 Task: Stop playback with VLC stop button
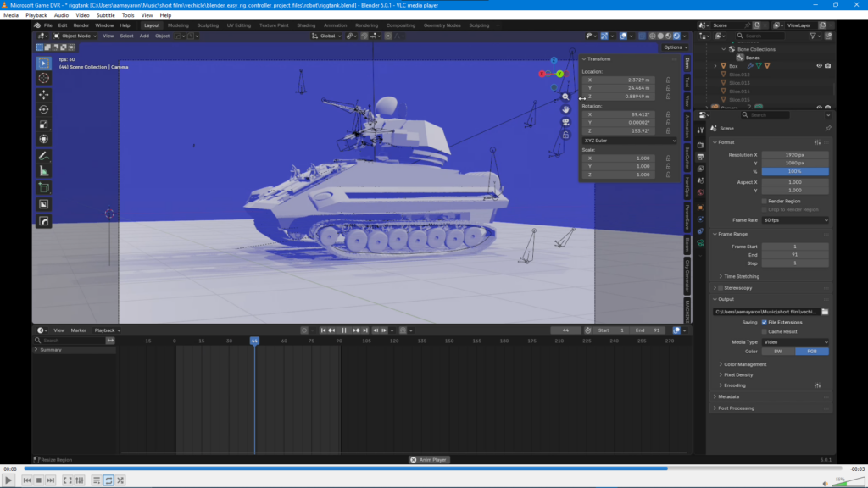[39, 480]
